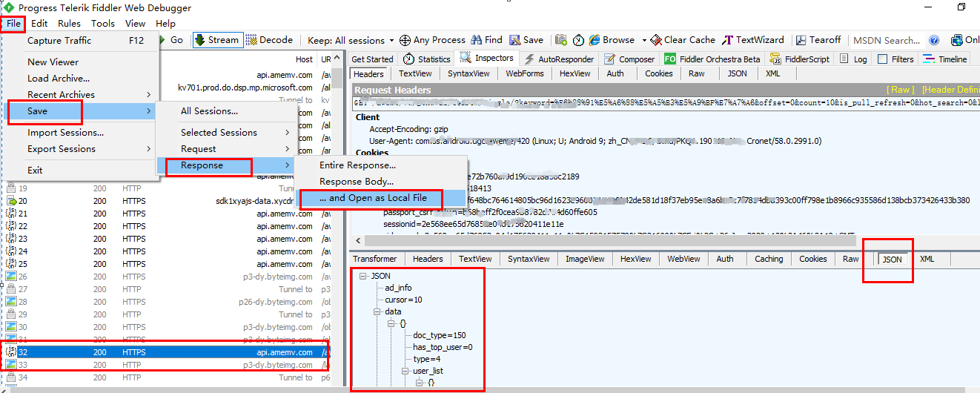Click the timer stopwatch icon in toolbar
Viewport: 980px width, 393px height.
pos(578,40)
